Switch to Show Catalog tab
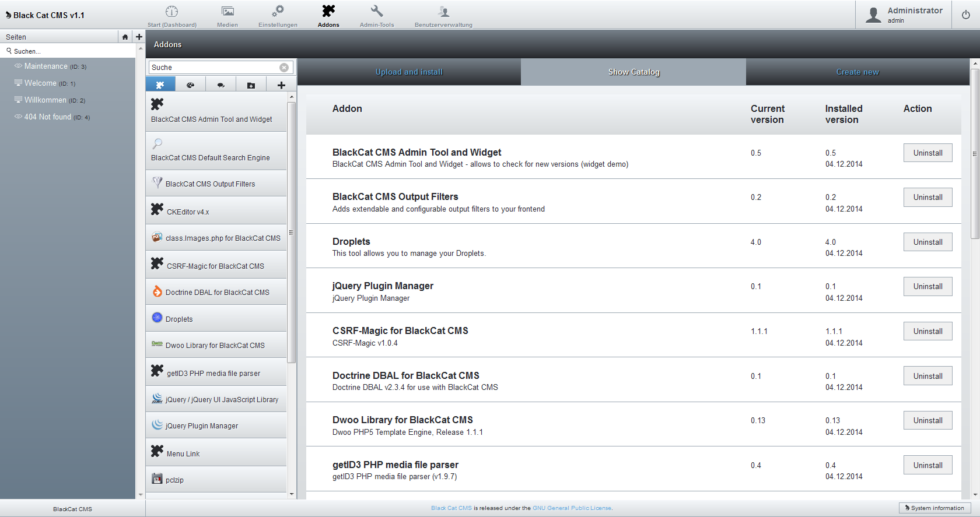The width and height of the screenshot is (980, 517). 633,72
